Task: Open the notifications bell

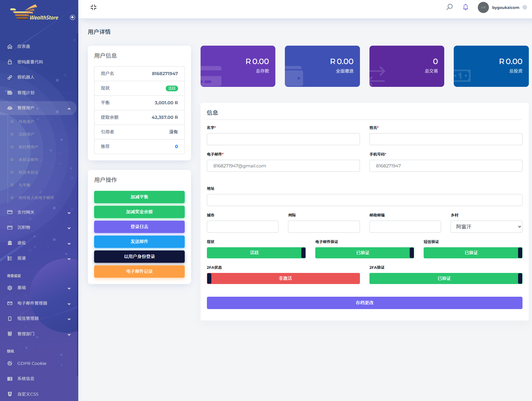Action: tap(465, 7)
